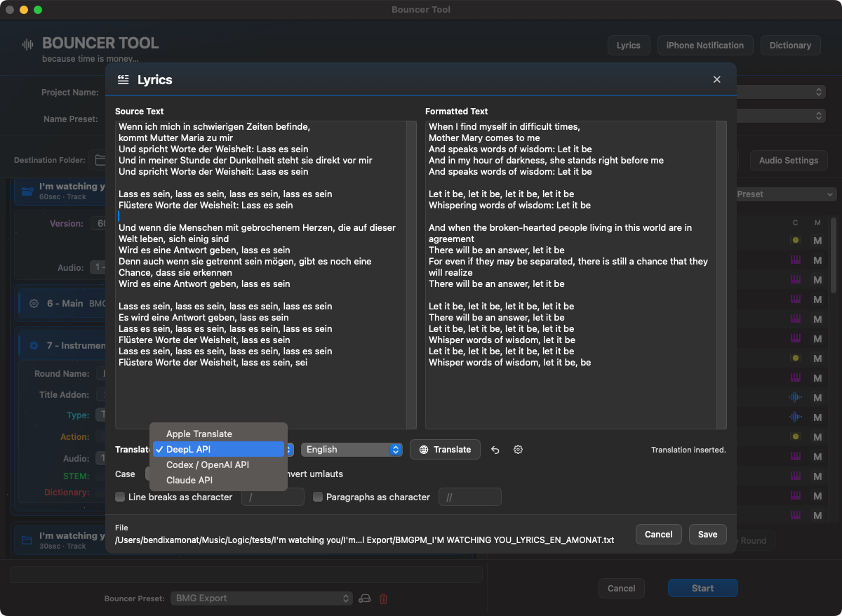
Task: Click 'Translation inserted.' status text
Action: (688, 450)
